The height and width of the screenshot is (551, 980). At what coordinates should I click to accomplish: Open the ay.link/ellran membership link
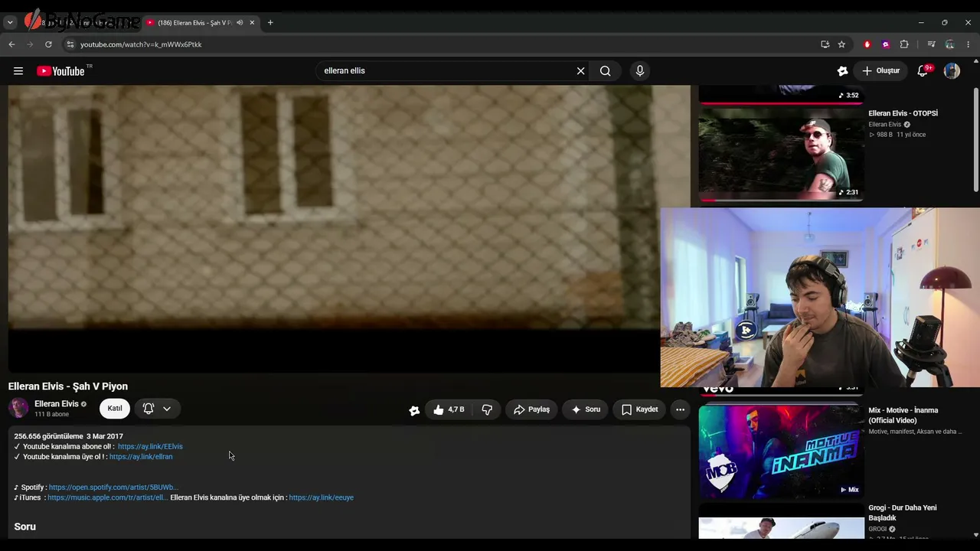[x=141, y=457]
